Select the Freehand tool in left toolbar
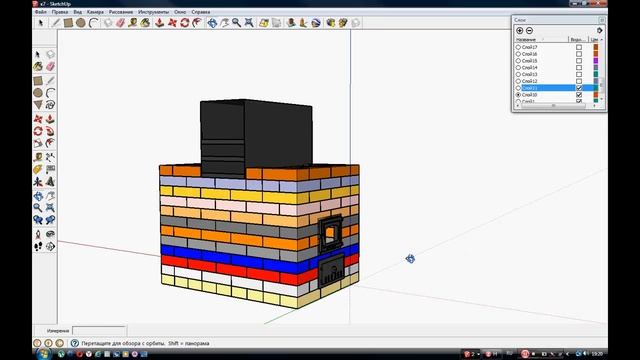Screen dimensions: 640x360 (x=50, y=105)
